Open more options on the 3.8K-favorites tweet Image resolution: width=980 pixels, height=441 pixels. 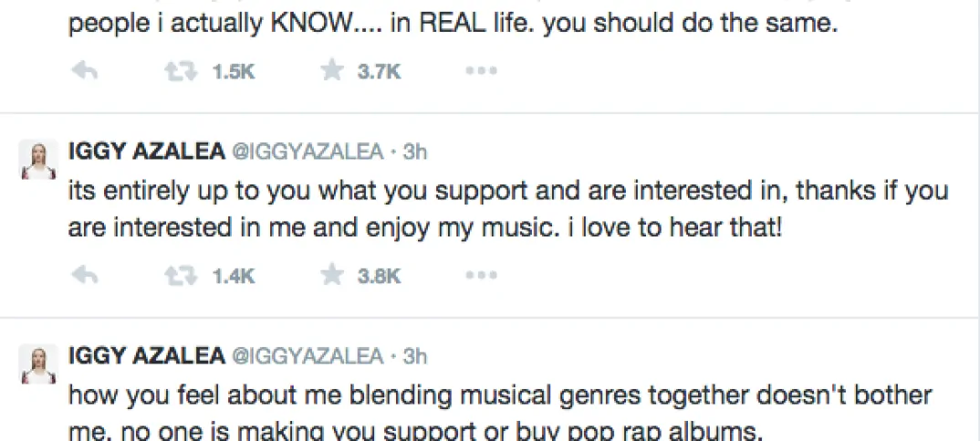[x=480, y=275]
